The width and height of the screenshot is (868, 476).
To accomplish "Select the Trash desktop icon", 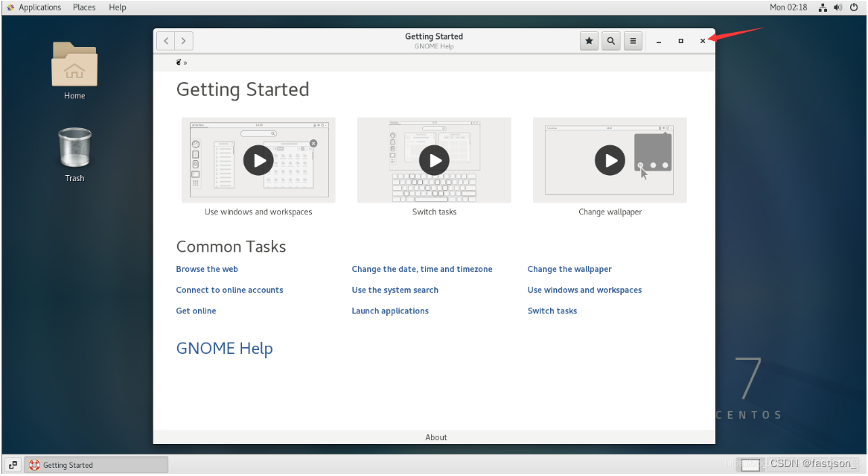I will (74, 155).
